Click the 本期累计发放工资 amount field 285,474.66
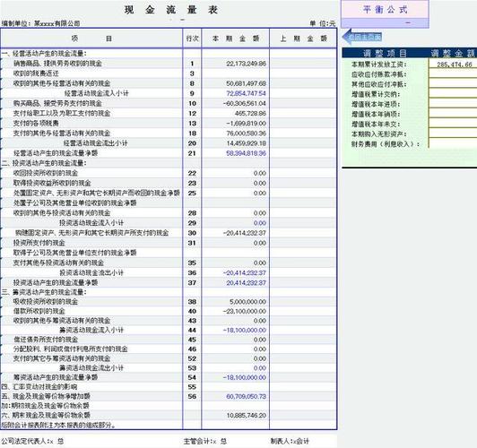This screenshot has width=477, height=448. click(453, 65)
